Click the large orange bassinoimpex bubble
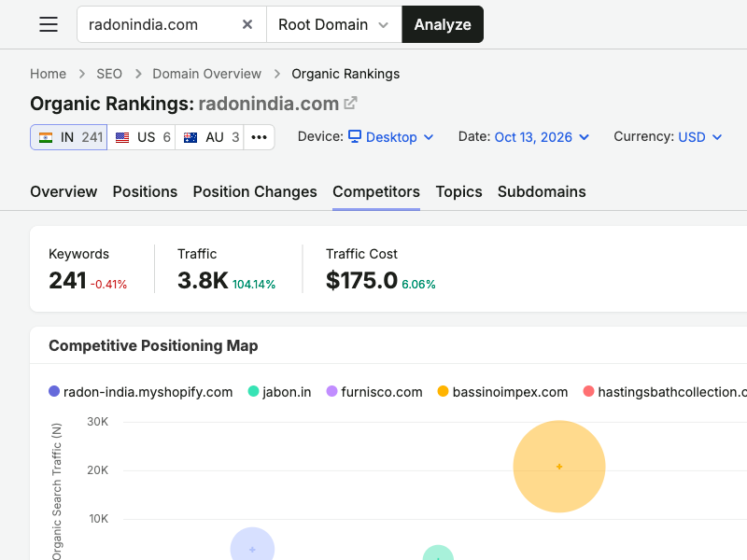Viewport: 747px width, 560px height. tap(559, 466)
